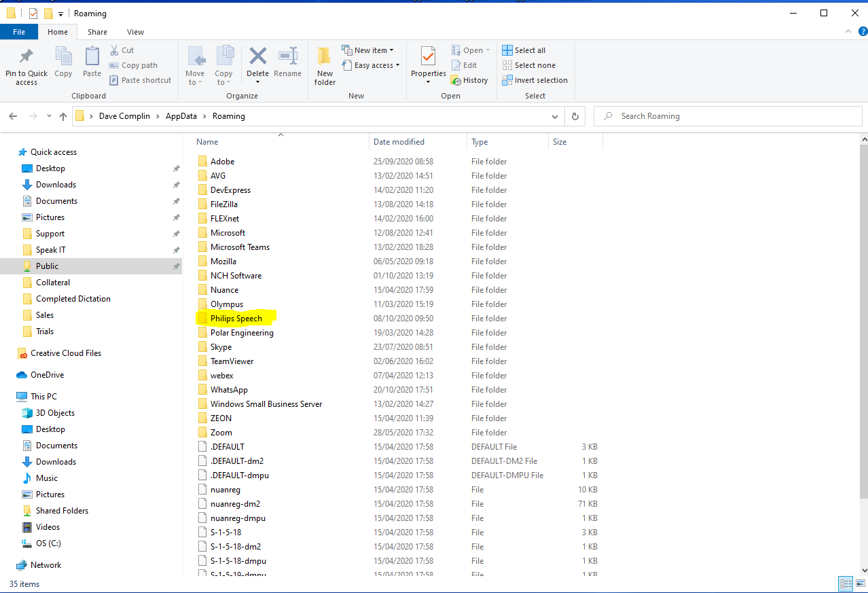Image resolution: width=868 pixels, height=593 pixels.
Task: Select the Philips Speech folder
Action: coord(236,319)
